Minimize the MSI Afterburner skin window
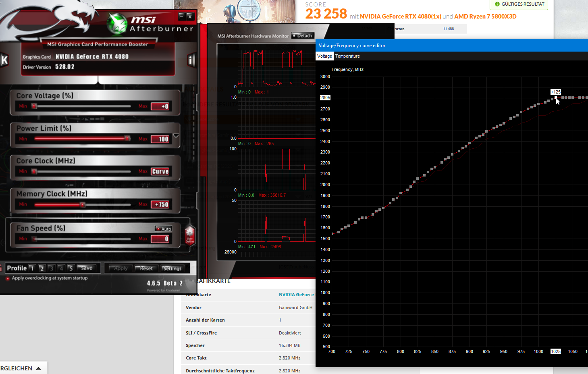 pos(181,16)
